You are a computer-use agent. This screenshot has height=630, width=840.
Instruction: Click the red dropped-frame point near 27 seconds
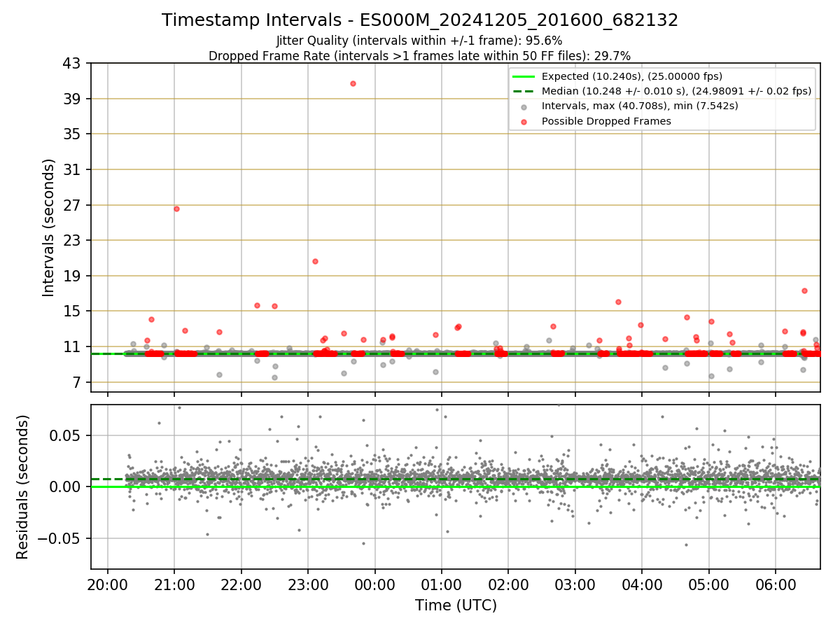pos(176,209)
